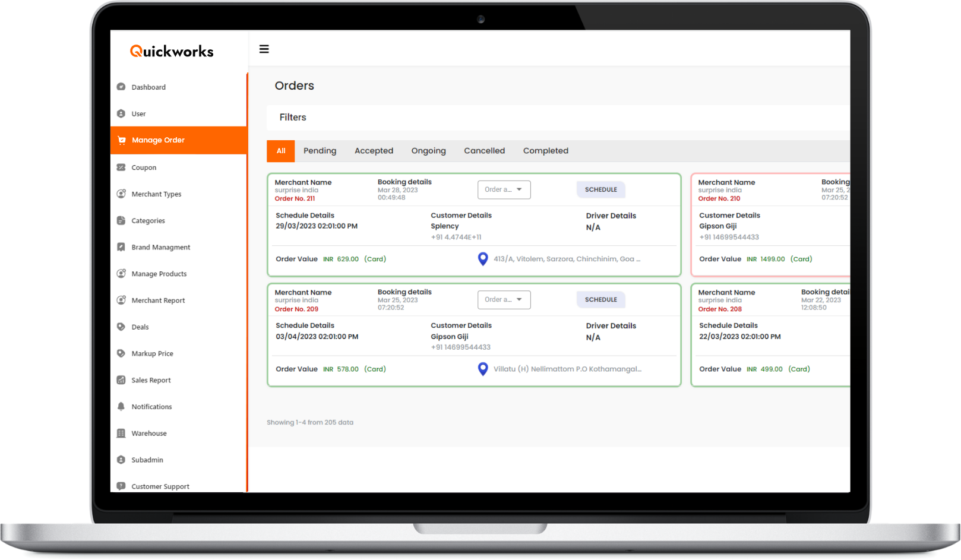
Task: Expand the Filters panel
Action: pyautogui.click(x=558, y=118)
